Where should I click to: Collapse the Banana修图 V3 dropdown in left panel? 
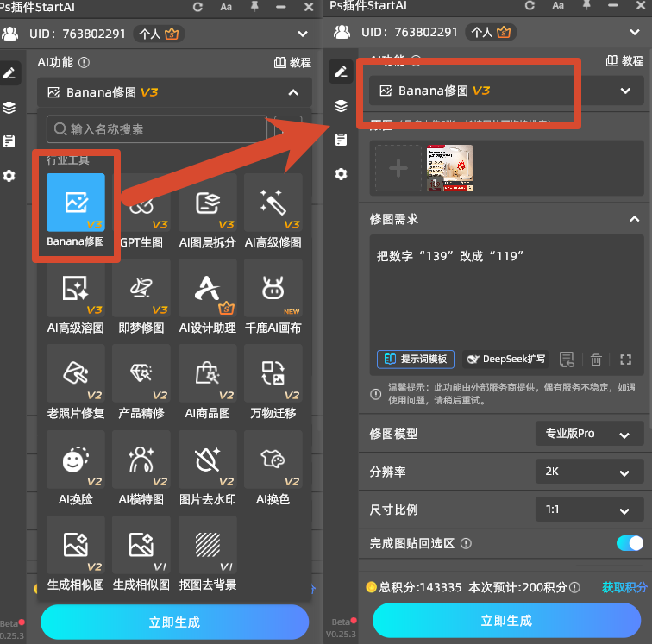coord(293,92)
